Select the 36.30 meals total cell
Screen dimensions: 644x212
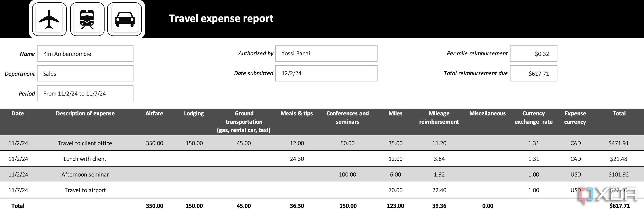pos(297,206)
